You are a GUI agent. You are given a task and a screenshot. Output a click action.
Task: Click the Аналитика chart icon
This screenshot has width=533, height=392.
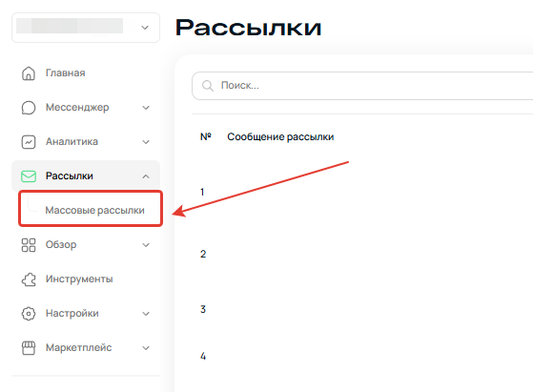29,142
